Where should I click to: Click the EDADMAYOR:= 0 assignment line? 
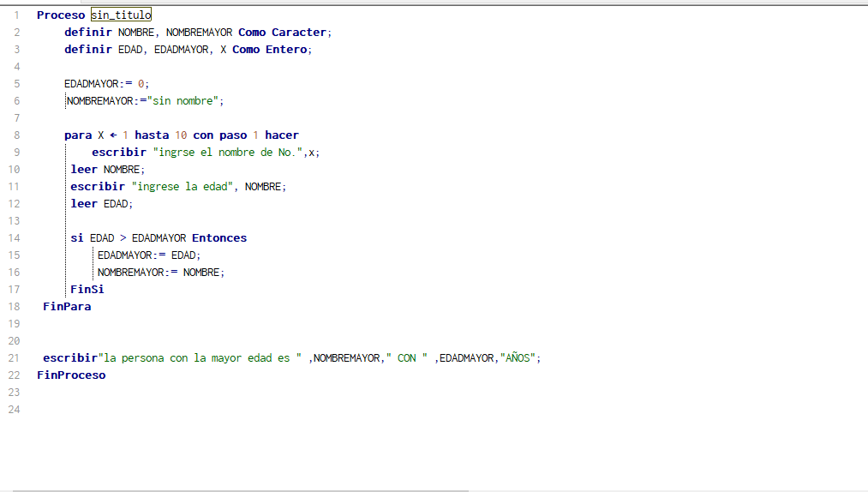(x=107, y=84)
